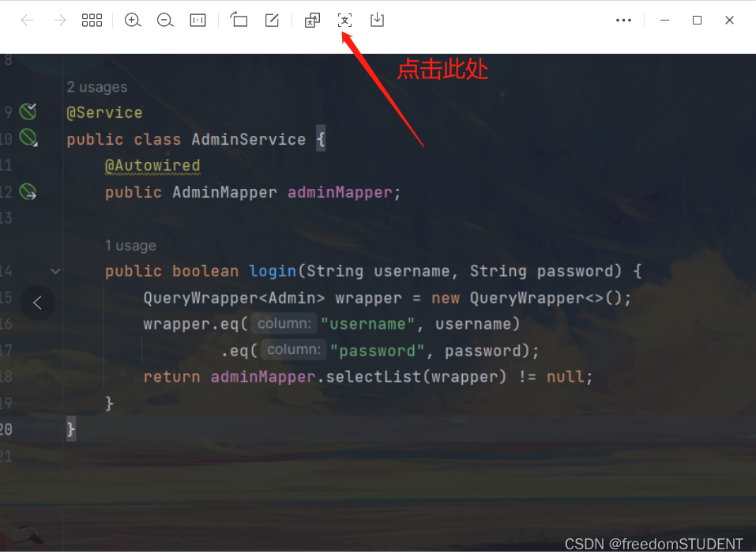Click selectList in the return statement
The width and height of the screenshot is (756, 558).
374,377
